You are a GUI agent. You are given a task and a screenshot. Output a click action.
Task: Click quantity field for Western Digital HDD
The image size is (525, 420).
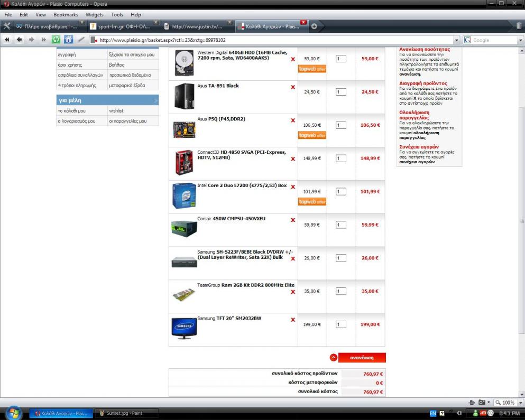[340, 59]
